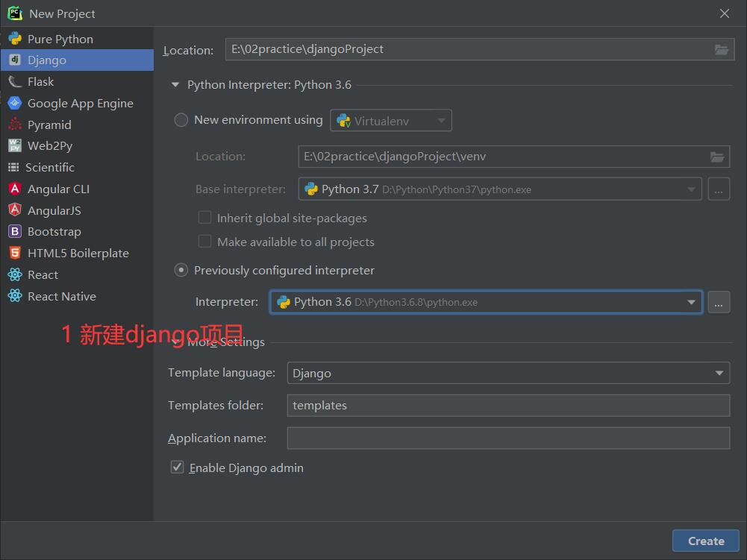
Task: Uncheck Enable Django admin checkbox
Action: (177, 467)
